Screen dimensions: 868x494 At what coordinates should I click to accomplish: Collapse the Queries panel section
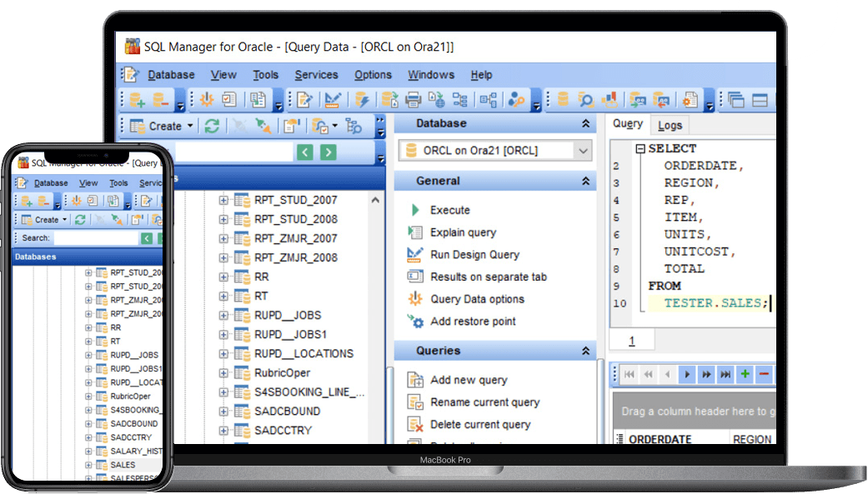(x=585, y=351)
